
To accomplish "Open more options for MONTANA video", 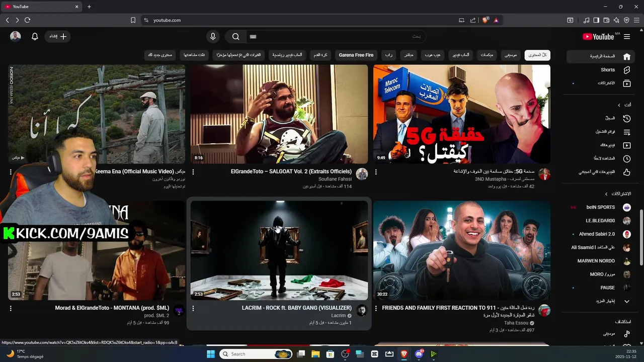I will click(11, 308).
